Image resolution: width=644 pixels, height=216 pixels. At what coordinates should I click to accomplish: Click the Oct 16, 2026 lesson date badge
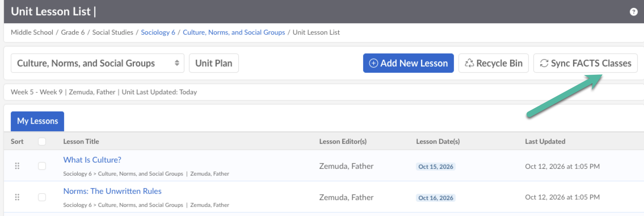click(436, 198)
